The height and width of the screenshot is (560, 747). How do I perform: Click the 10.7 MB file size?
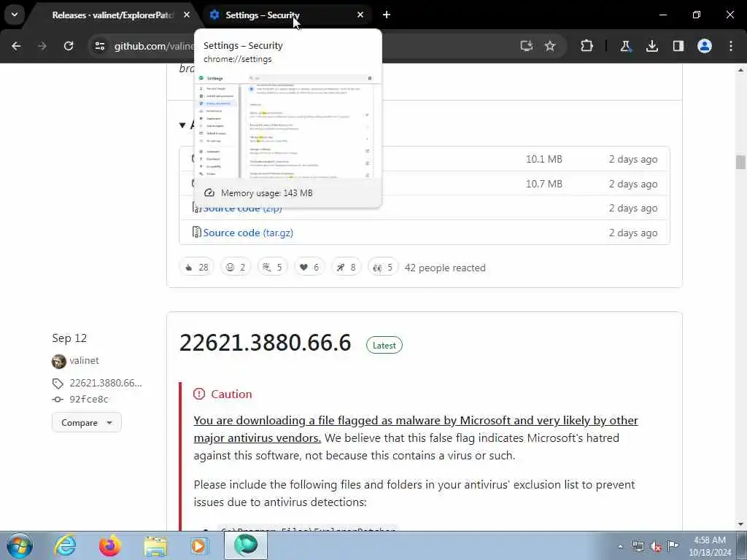point(544,184)
